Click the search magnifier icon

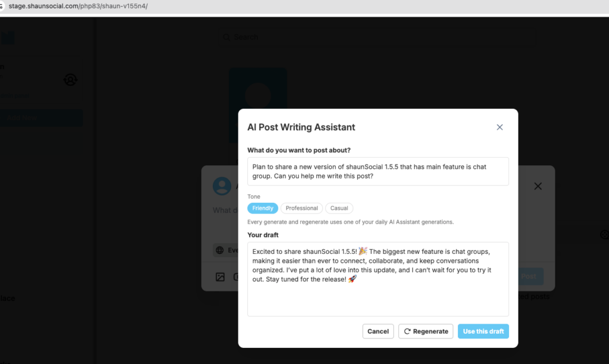pos(227,37)
